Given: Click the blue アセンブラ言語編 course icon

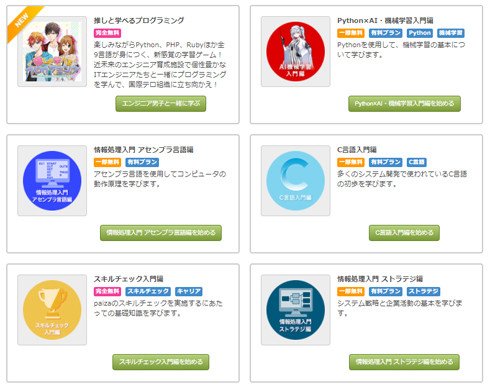Looking at the screenshot, I should pyautogui.click(x=52, y=180).
